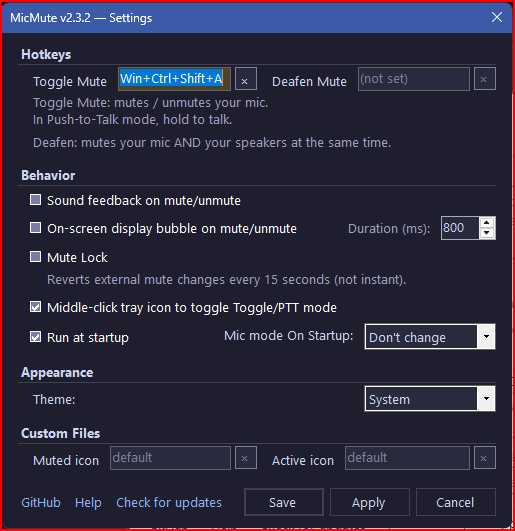Image resolution: width=515 pixels, height=531 pixels.
Task: Click the 'Muted icon' label
Action: click(x=66, y=461)
